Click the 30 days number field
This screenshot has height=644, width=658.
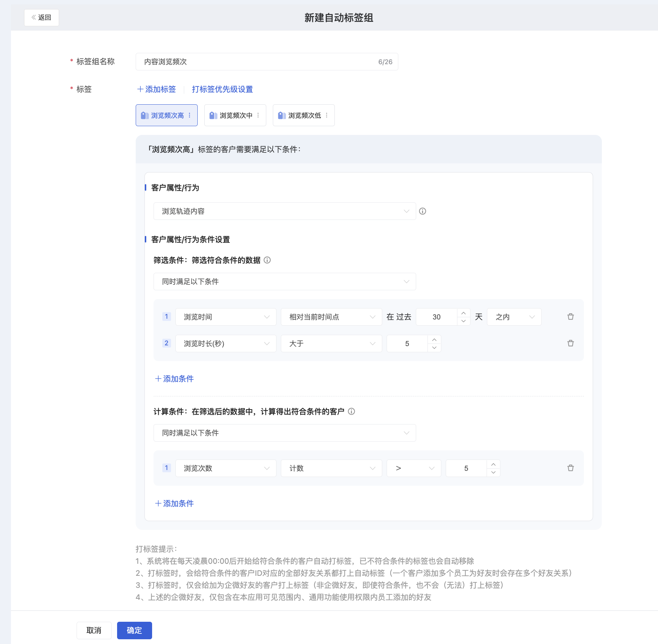pos(437,317)
